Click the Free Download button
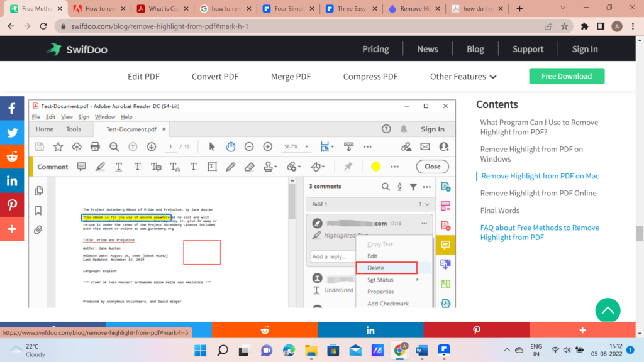Image resolution: width=644 pixels, height=362 pixels. pyautogui.click(x=567, y=76)
